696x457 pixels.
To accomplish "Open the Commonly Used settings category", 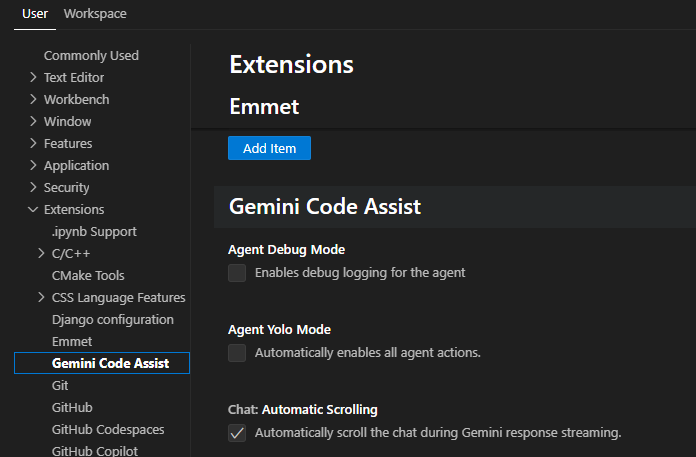I will 91,55.
